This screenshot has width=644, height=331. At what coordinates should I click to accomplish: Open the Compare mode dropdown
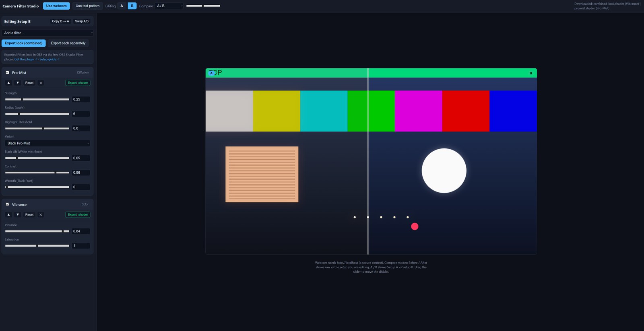tap(169, 6)
